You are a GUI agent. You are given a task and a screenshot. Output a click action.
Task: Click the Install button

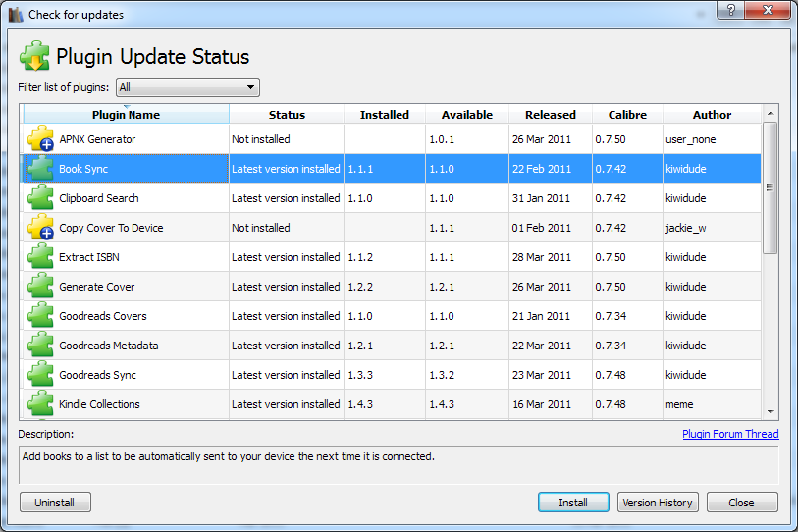click(x=573, y=503)
